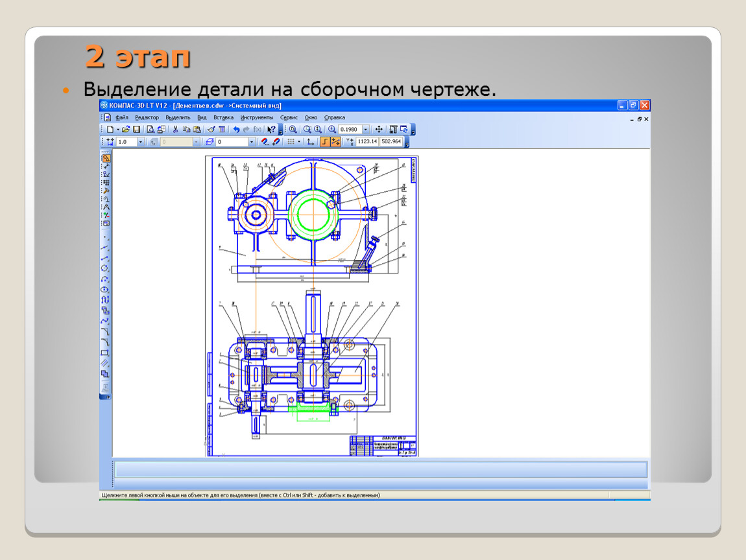The image size is (746, 560).
Task: Click the Print preview icon
Action: (x=150, y=130)
